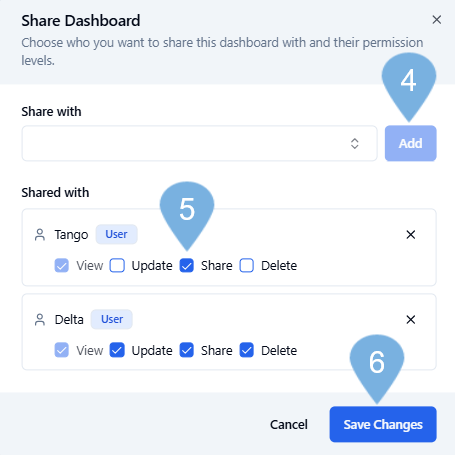
Task: Enable Update permission for Tango
Action: (117, 266)
